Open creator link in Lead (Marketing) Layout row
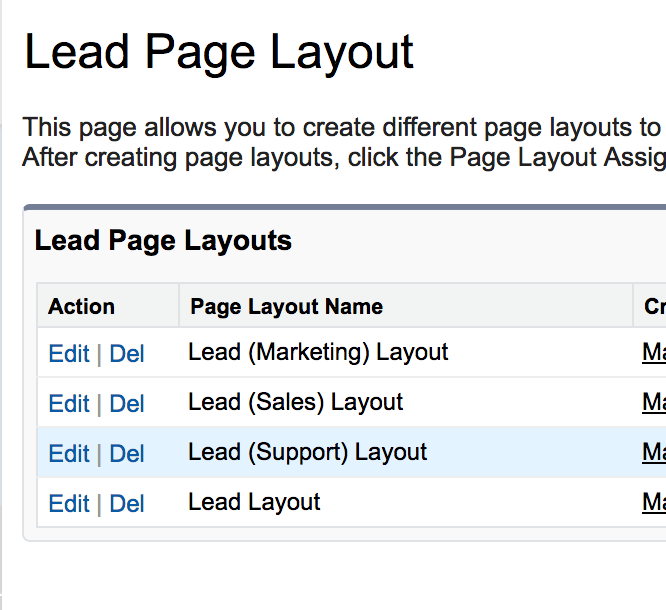The image size is (666, 610). (654, 353)
